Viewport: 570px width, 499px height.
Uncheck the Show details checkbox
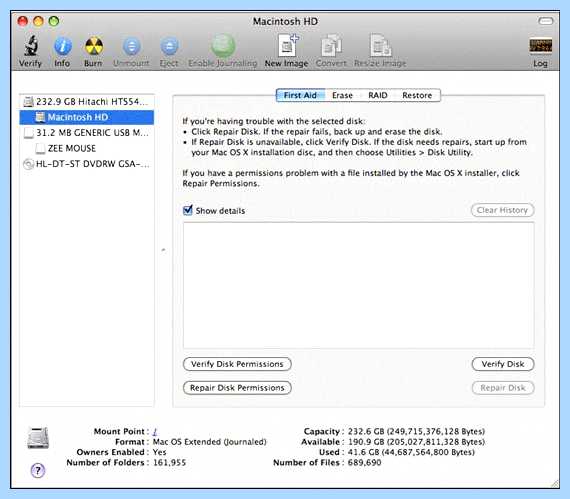(188, 210)
